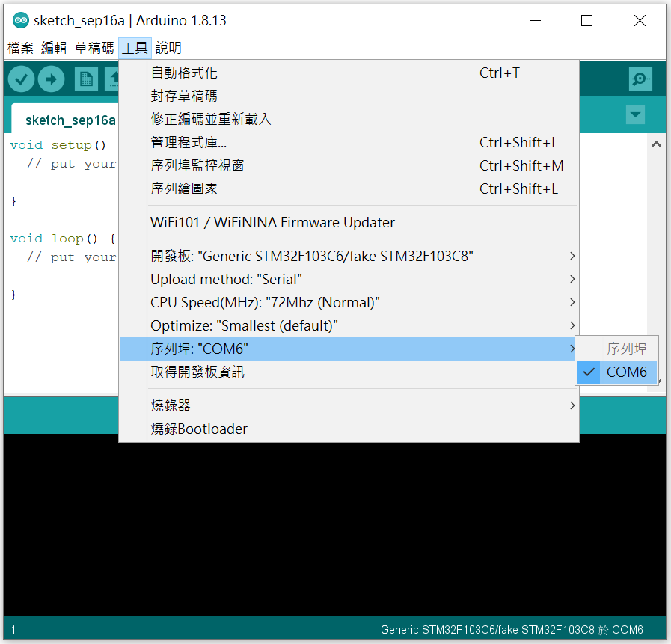
Task: Open 序列埠監控視窗 entry
Action: pos(349,165)
